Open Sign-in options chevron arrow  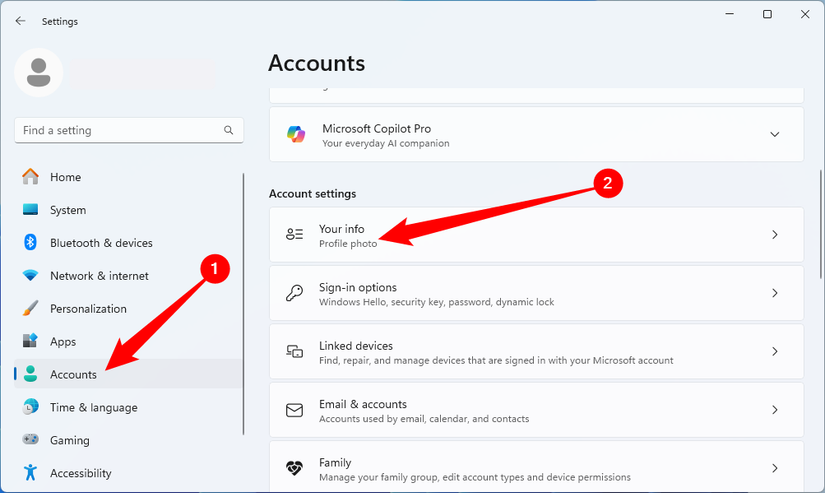tap(774, 293)
